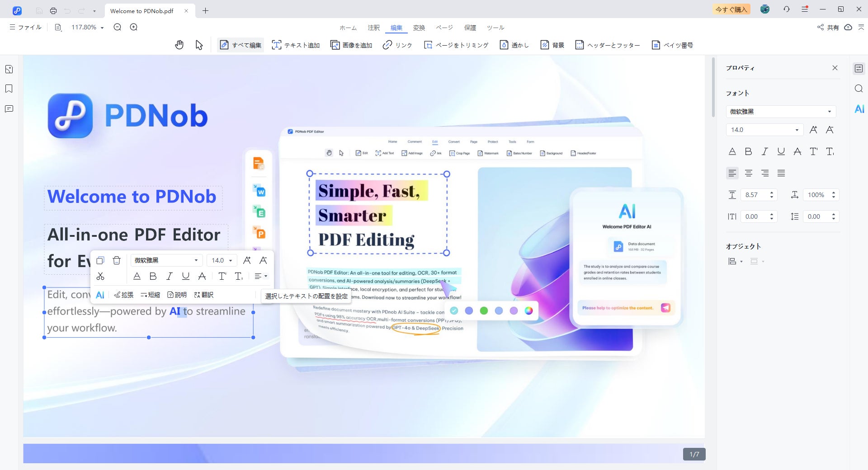Click the 画像を追加 button
Screen dimensions: 868x470
(x=351, y=45)
